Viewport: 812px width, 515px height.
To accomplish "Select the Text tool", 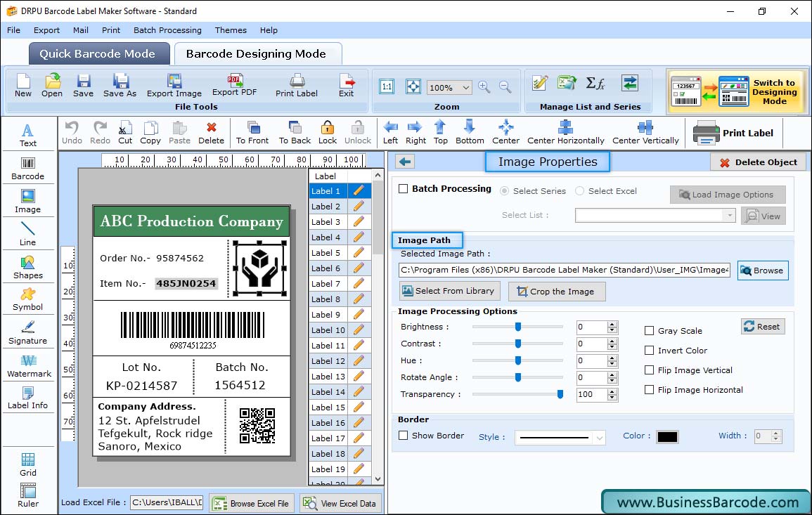I will click(x=28, y=135).
